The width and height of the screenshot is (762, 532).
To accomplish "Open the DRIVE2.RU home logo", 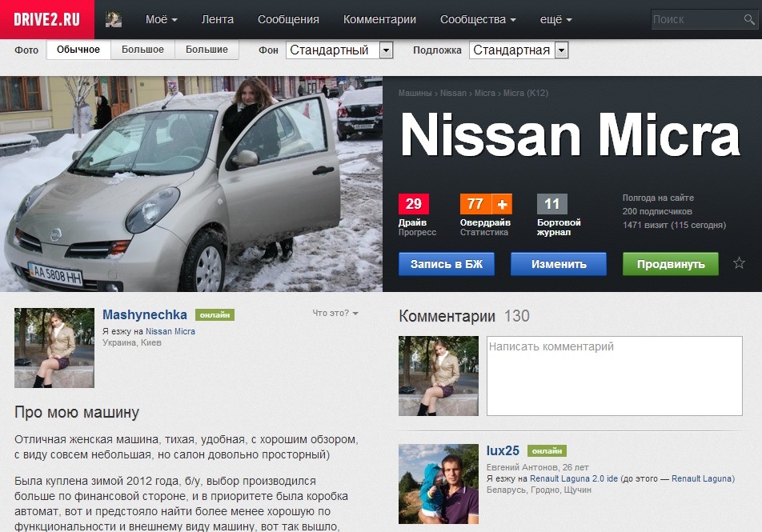I will click(x=47, y=19).
